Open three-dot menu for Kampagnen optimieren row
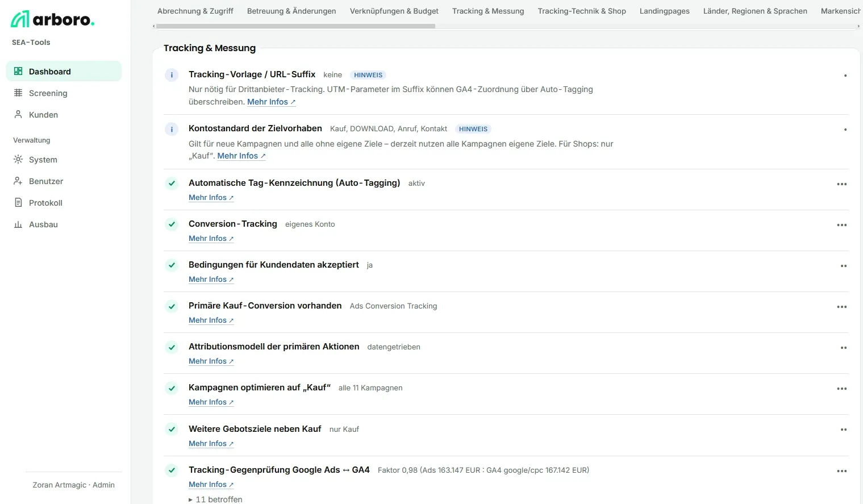Viewport: 863px width, 504px height. [x=842, y=389]
